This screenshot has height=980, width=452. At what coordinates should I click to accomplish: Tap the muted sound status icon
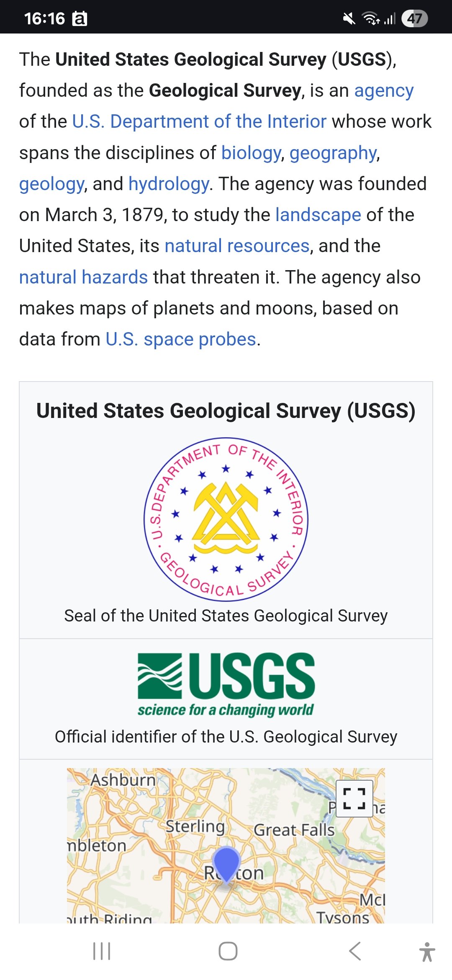point(349,18)
